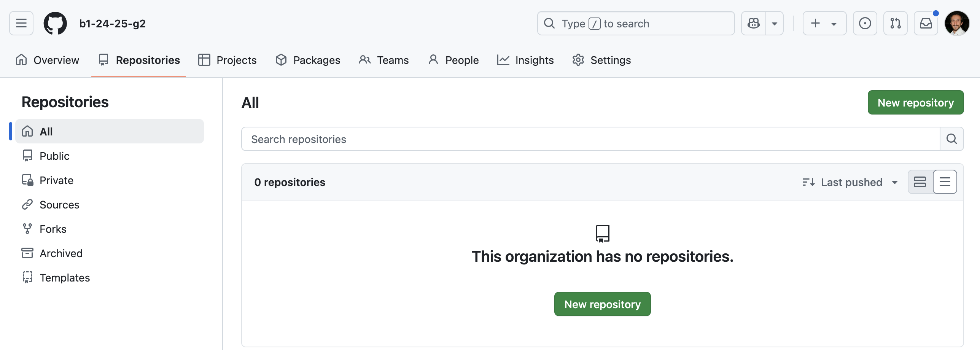
Task: Filter by Archived repositories
Action: pyautogui.click(x=61, y=253)
